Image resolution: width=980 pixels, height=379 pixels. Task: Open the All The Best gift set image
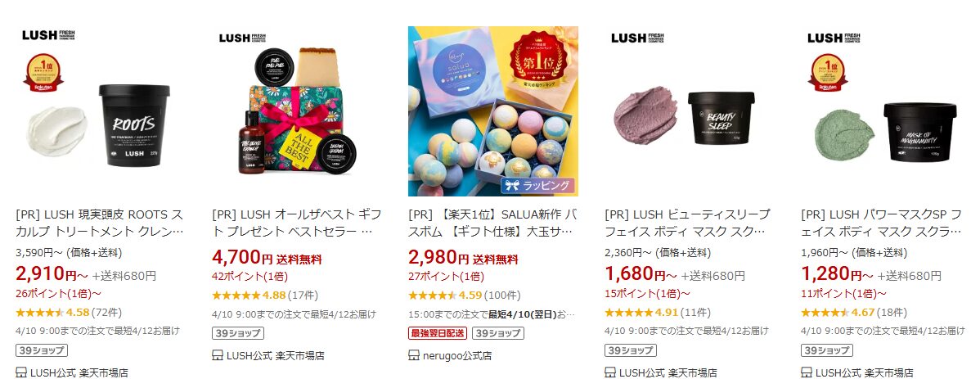[x=297, y=111]
